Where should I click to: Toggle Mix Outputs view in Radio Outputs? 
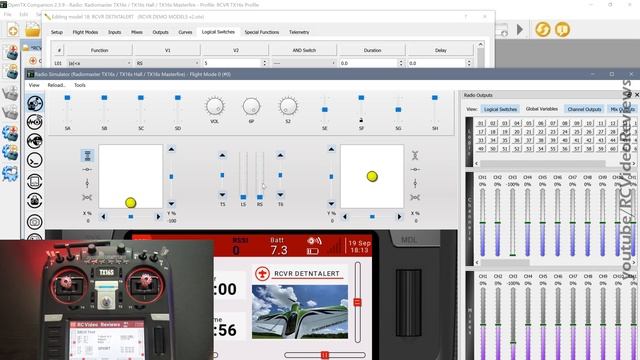point(622,109)
